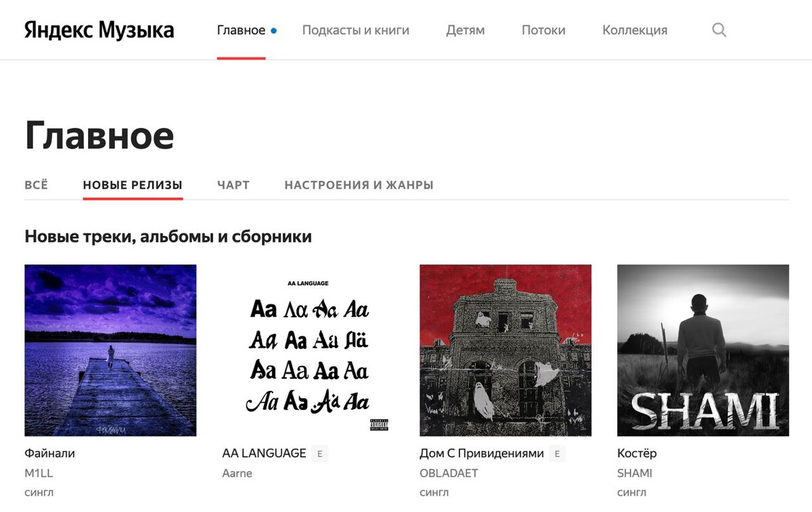Open the НАСТРОЕНИЯ И ЖАНРЫ sub-tab

pyautogui.click(x=359, y=185)
